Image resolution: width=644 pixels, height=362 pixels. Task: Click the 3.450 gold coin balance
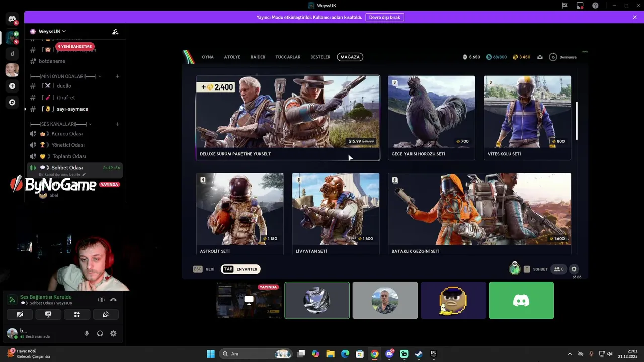pyautogui.click(x=521, y=57)
